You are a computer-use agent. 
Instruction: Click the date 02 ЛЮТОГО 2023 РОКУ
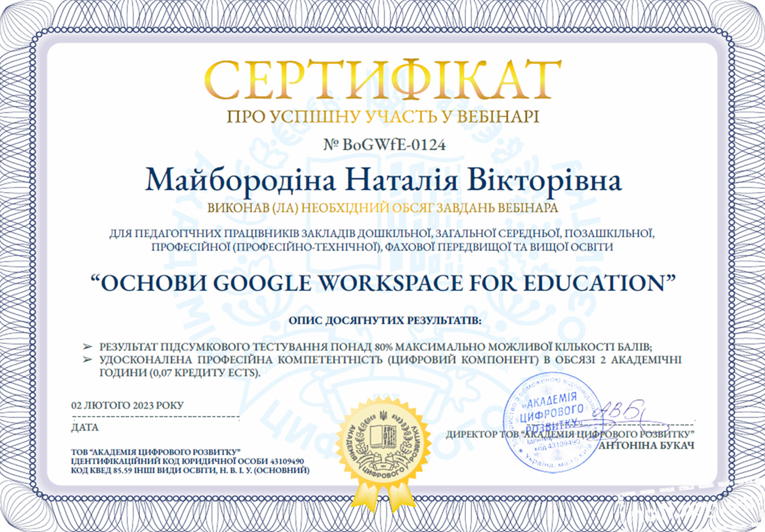pyautogui.click(x=127, y=405)
